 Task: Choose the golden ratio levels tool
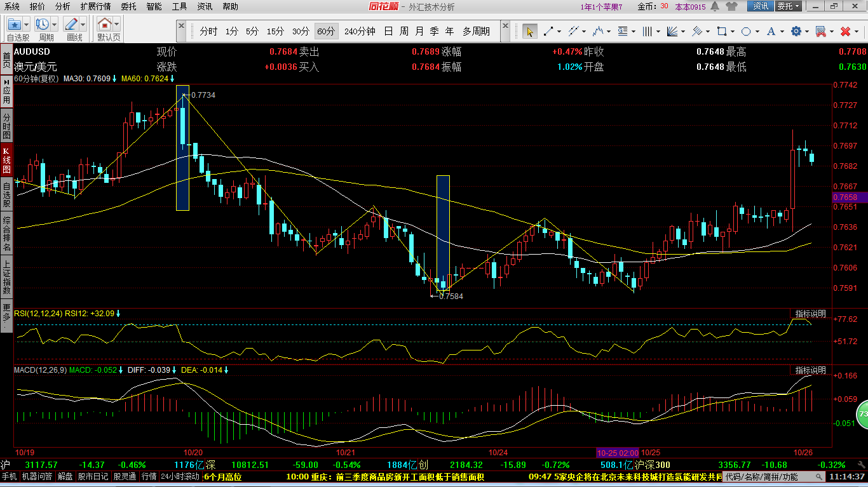(x=622, y=31)
